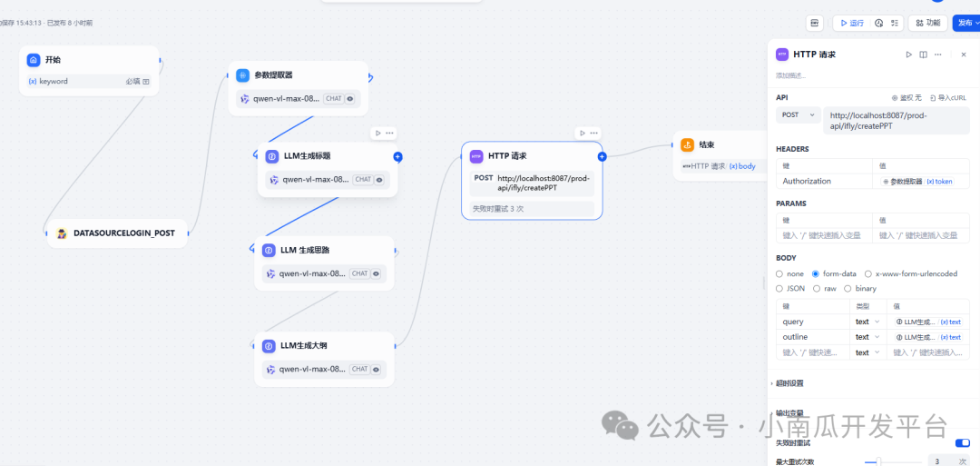Click the outline key cell in body table

point(813,336)
